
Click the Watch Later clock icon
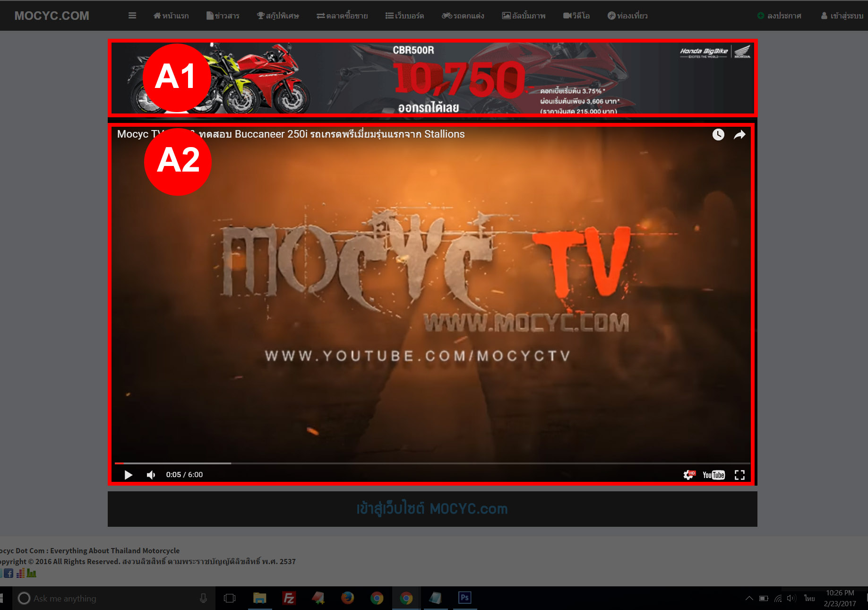[x=718, y=135]
